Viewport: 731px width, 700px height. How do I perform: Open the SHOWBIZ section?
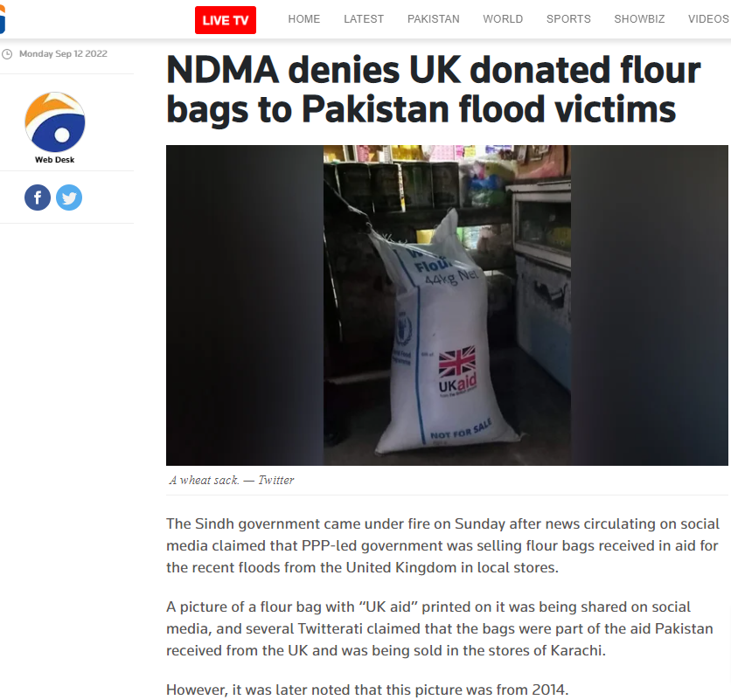pos(639,19)
